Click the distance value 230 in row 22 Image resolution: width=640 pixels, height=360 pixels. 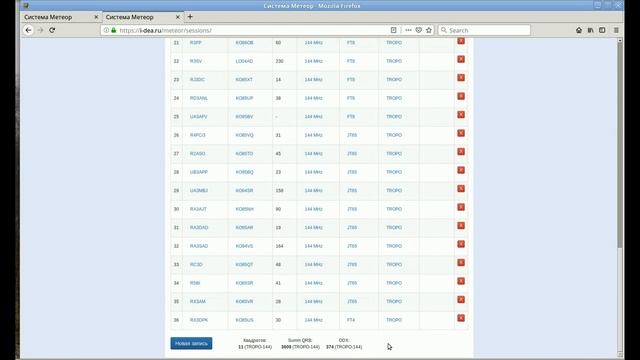tap(279, 61)
